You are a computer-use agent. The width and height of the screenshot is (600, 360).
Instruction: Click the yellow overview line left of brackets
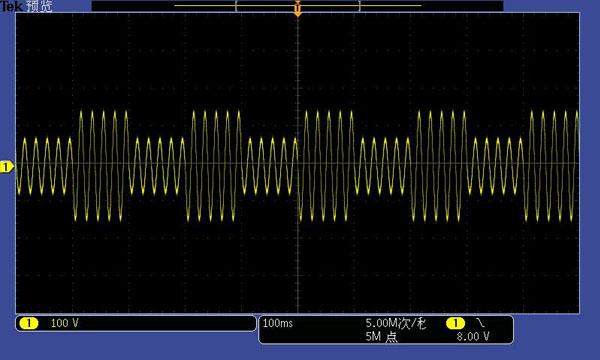tap(205, 6)
